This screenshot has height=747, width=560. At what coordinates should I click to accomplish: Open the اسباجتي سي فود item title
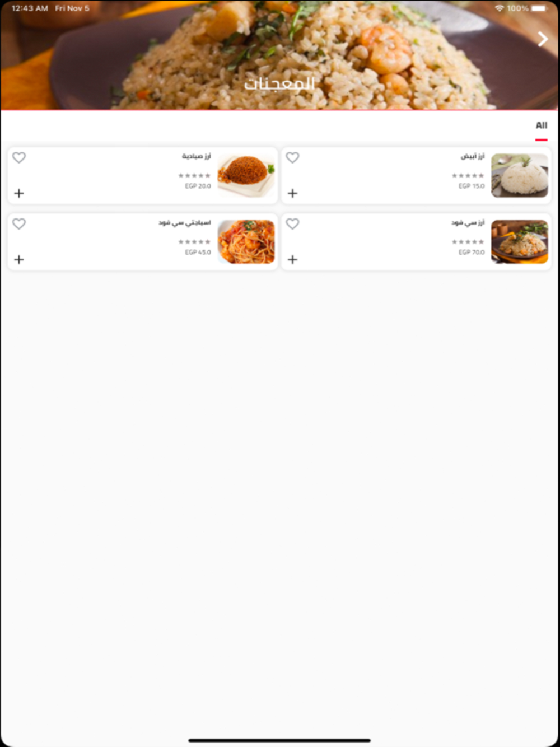coord(184,223)
